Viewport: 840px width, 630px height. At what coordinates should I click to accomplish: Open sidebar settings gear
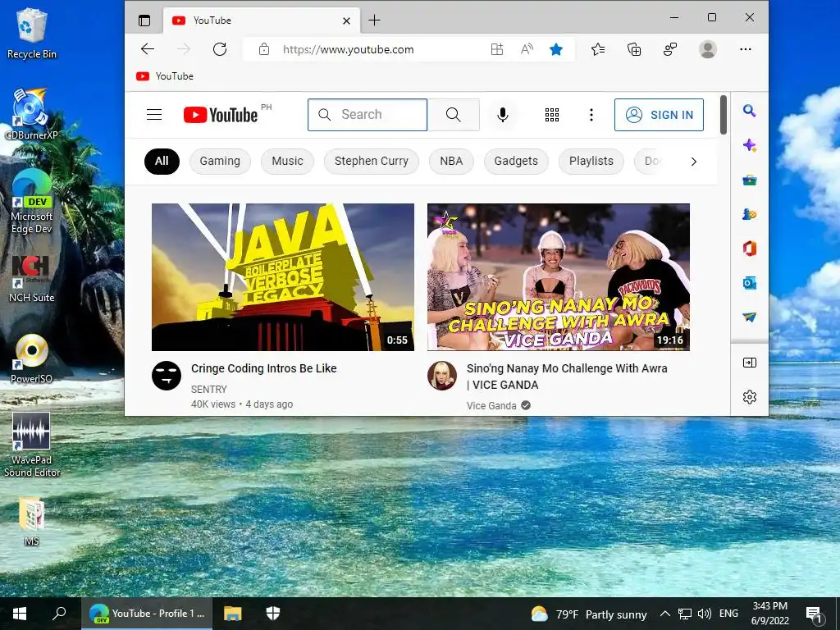750,397
